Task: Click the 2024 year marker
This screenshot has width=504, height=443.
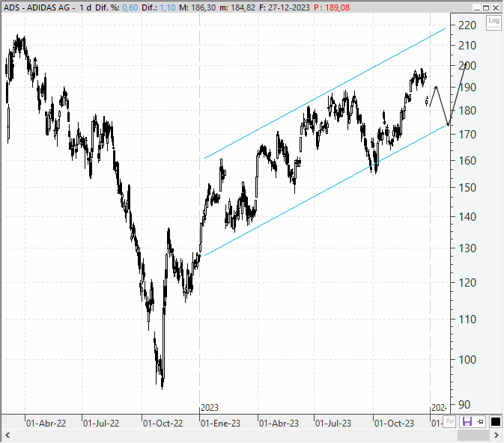Action: point(439,408)
